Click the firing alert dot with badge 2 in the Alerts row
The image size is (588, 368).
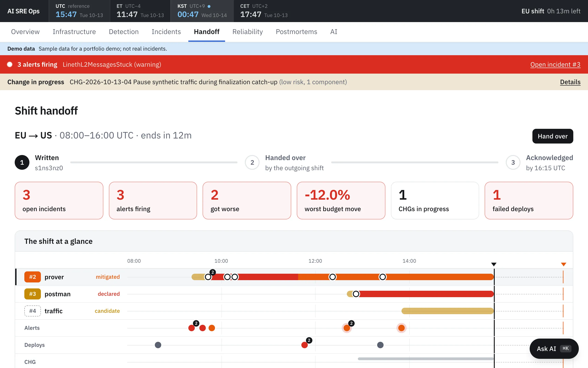(x=347, y=328)
